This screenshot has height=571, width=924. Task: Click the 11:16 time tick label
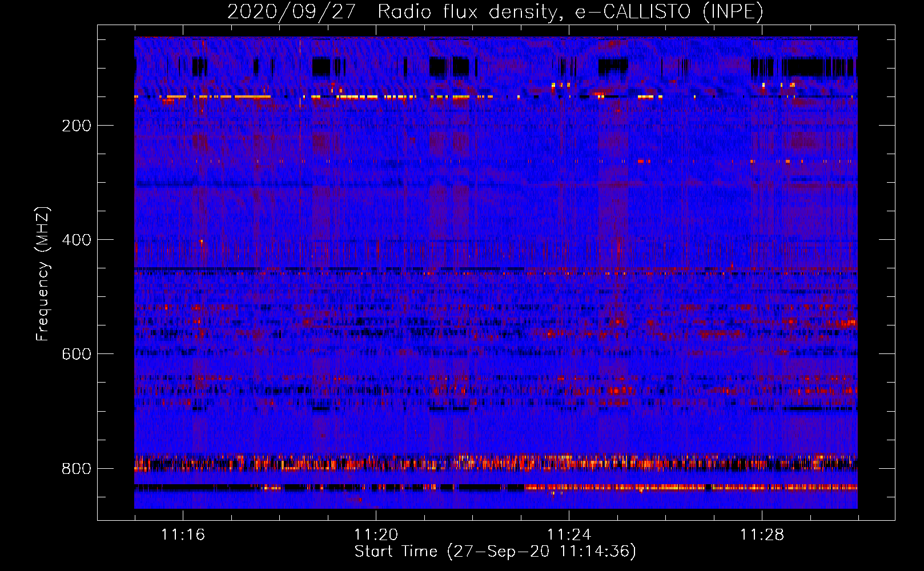[x=183, y=535]
